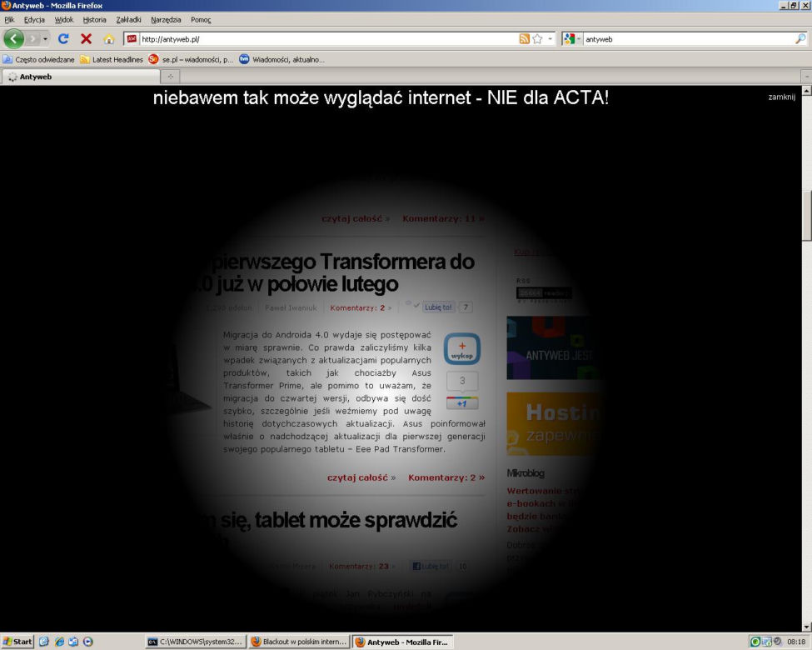
Task: Click the Google +1 button
Action: point(462,402)
